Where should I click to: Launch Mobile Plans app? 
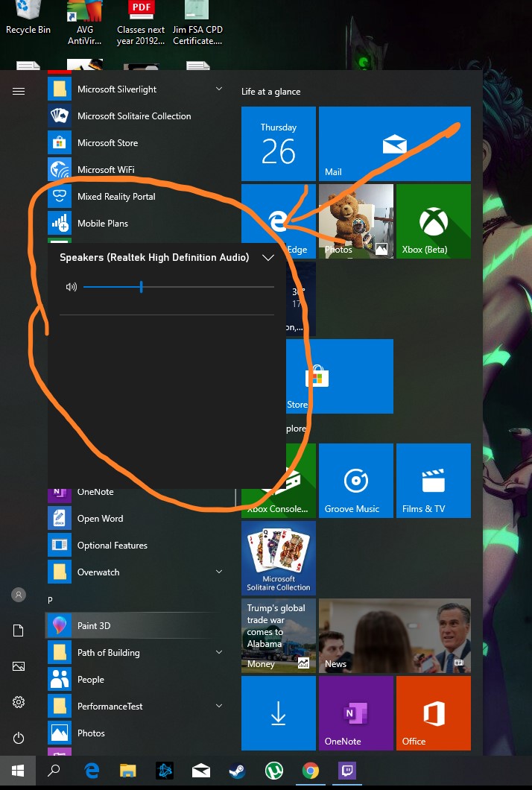136,223
